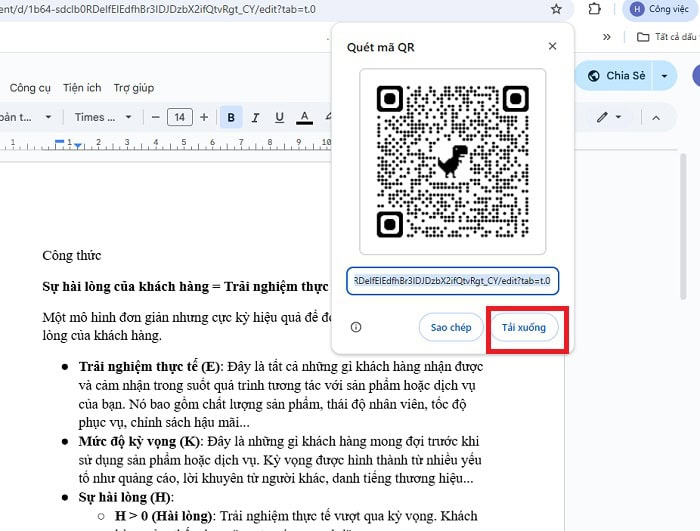Increase font size with plus button
The image size is (700, 531).
pos(204,117)
